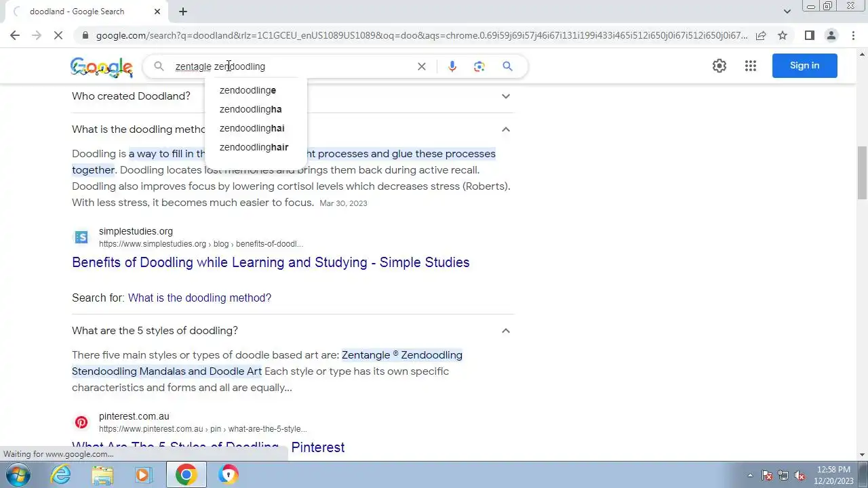Open the Pinterest 5 styles result link
Viewport: 868px width, 488px height.
208,447
